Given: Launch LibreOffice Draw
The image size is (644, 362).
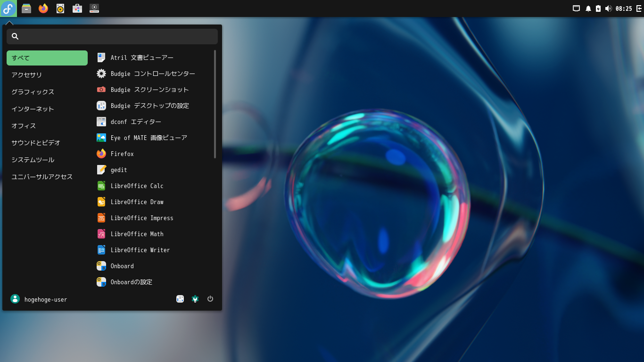Looking at the screenshot, I should [x=153, y=202].
